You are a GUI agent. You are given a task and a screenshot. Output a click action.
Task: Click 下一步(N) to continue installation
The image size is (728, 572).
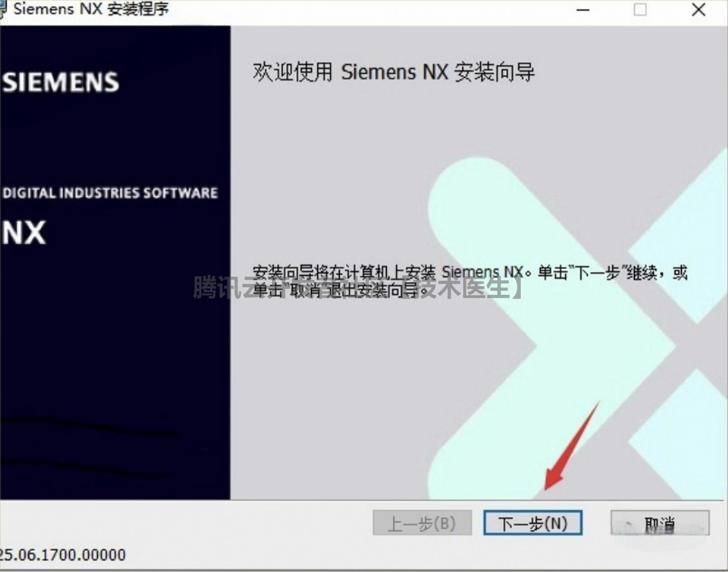533,522
